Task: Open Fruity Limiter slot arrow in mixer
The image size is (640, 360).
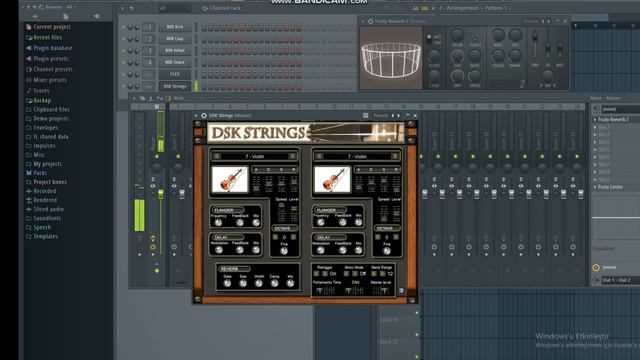Action: 595,187
